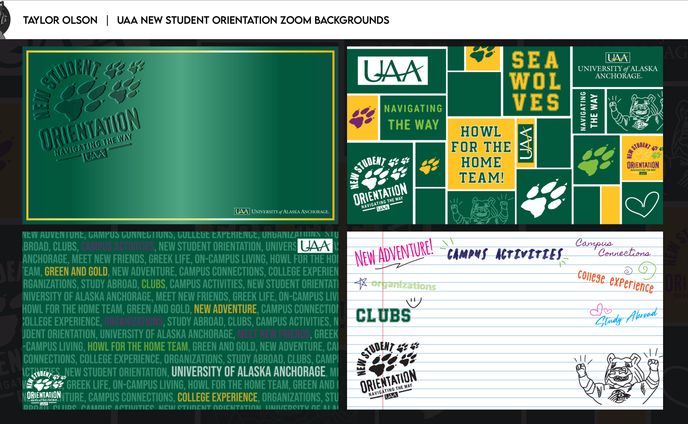The height and width of the screenshot is (424, 688).
Task: Click the gold 'Green and Gold' phrase
Action: [x=76, y=272]
